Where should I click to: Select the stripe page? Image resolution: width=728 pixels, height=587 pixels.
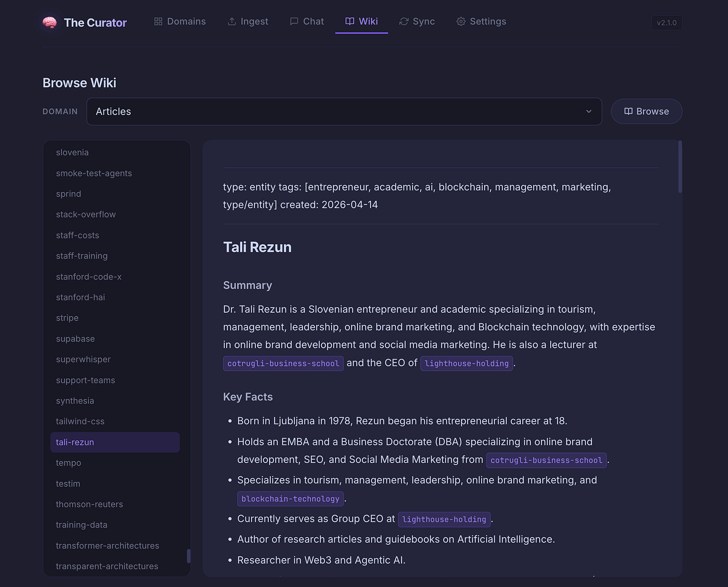coord(115,318)
